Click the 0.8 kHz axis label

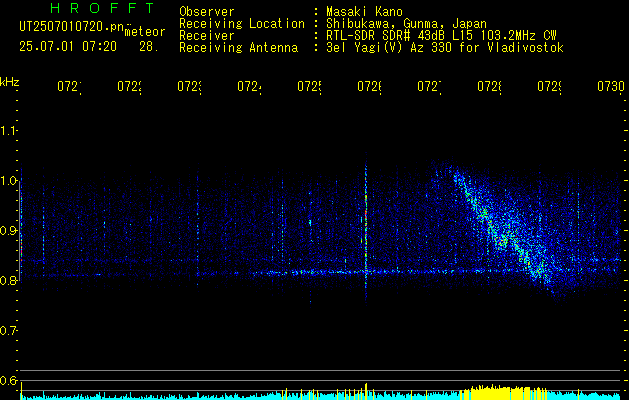[8, 281]
